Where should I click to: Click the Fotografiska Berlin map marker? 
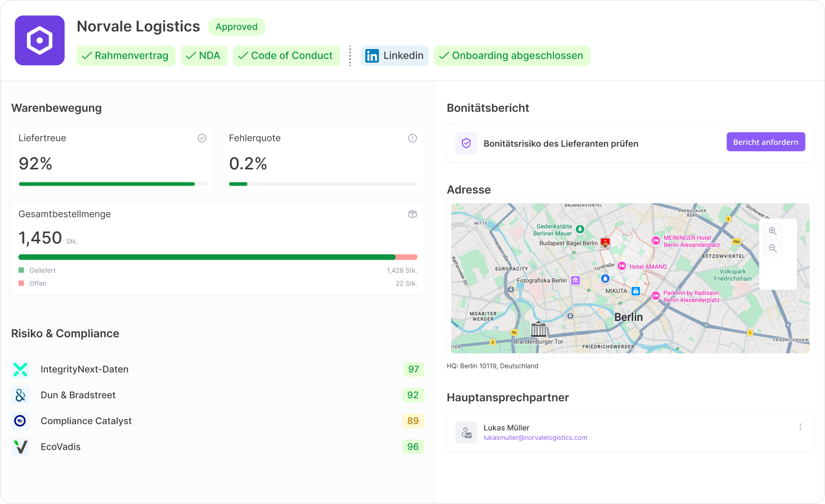pos(575,280)
